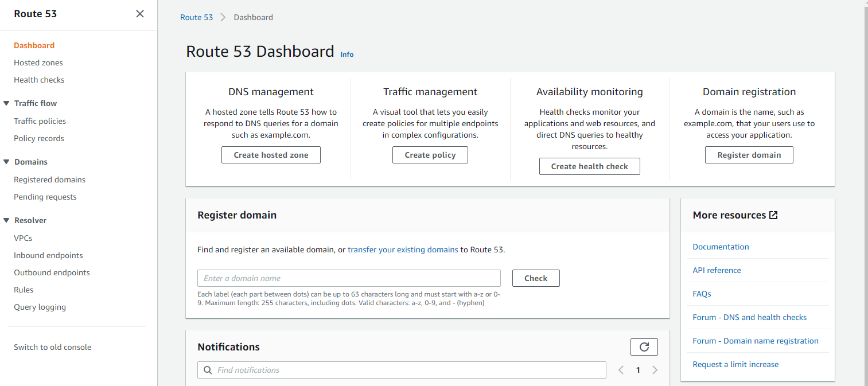
Task: Focus the Enter a domain name field
Action: pyautogui.click(x=349, y=278)
